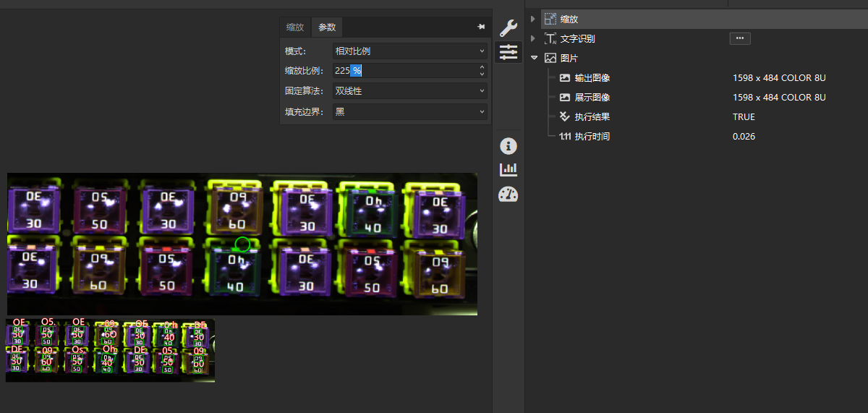The height and width of the screenshot is (413, 868).
Task: Click the 文字识别 text recognition icon
Action: [x=550, y=38]
